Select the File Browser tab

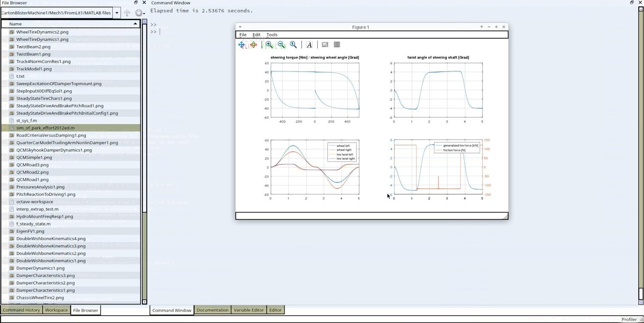point(85,310)
